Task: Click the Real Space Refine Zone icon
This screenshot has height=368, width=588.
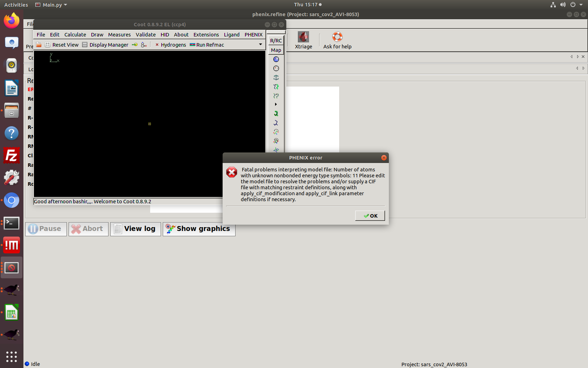Action: (x=276, y=59)
